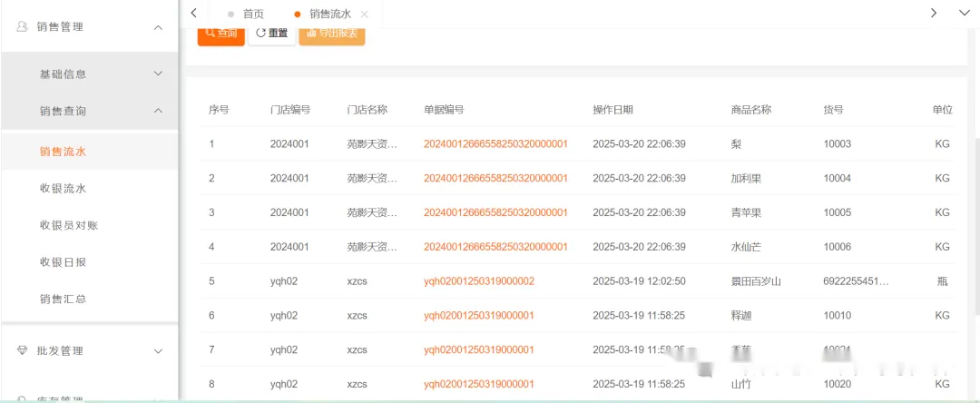
Task: Click product name 景田百岁山
Action: (756, 281)
